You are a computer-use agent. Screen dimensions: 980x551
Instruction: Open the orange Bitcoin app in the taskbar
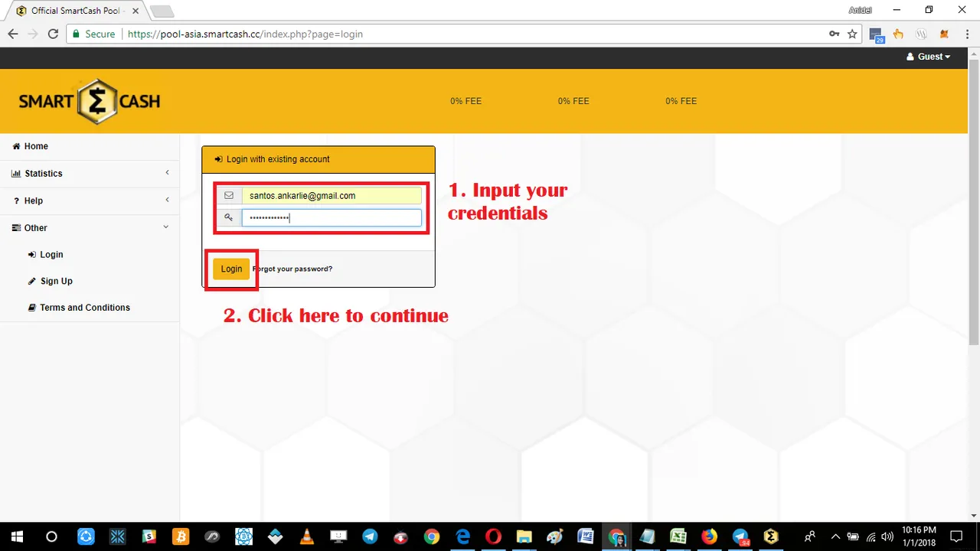pos(180,536)
